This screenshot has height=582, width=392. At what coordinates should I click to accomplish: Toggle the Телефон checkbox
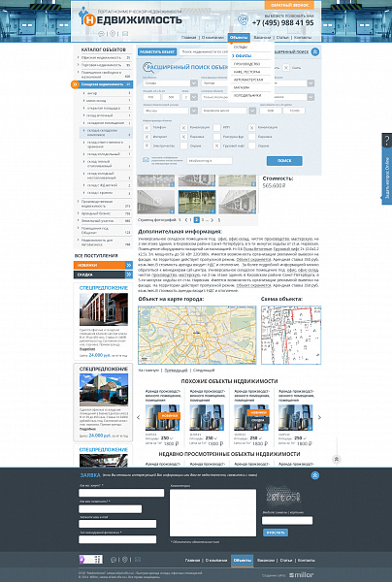click(147, 128)
